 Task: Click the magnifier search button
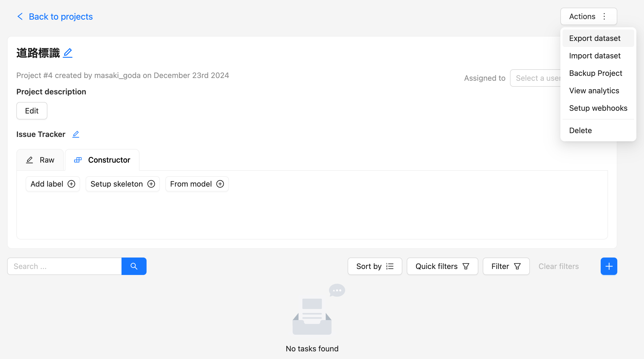[x=134, y=266]
